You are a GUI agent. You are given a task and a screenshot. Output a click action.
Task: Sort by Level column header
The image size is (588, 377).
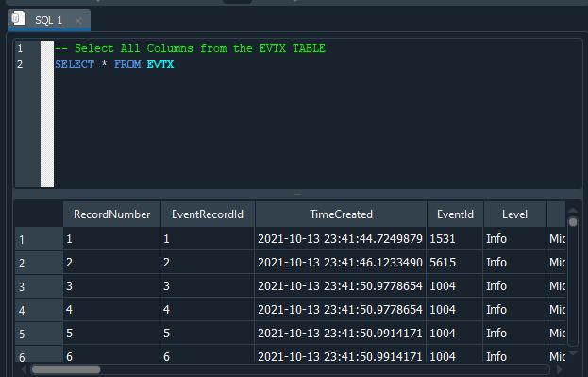pyautogui.click(x=514, y=214)
